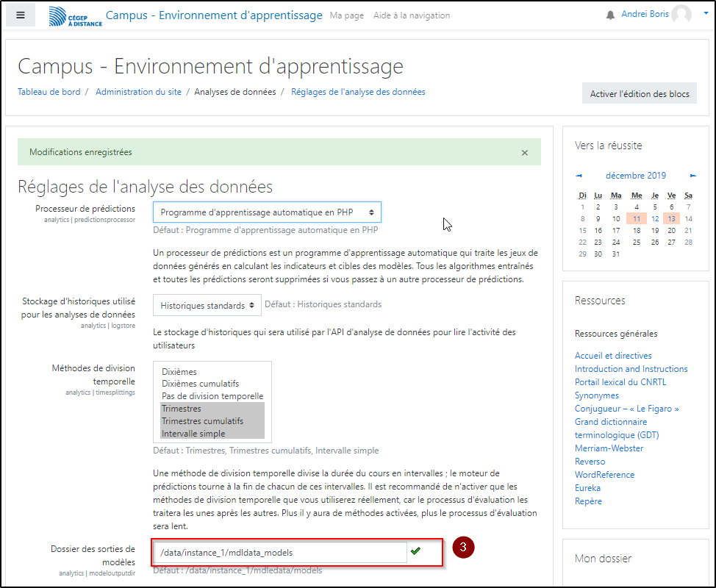Select day 11 in the calendar
Image resolution: width=716 pixels, height=588 pixels.
tap(637, 218)
